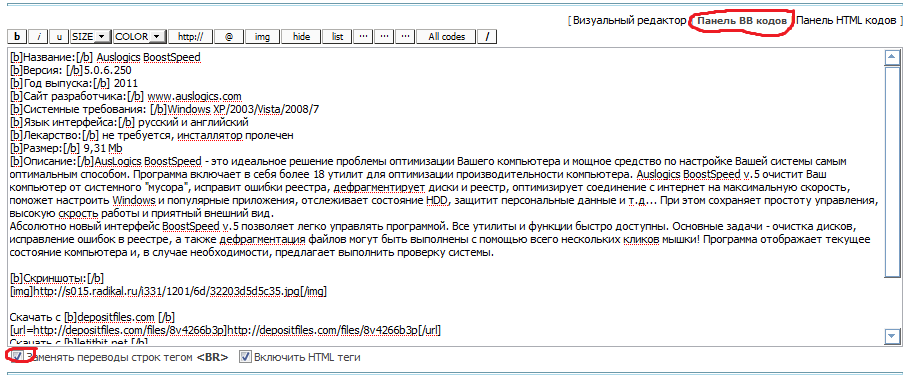Click the 'Скачать с [b]depositfiles.com [/b]' line
Screen dimensions: 907x375
coord(93,317)
